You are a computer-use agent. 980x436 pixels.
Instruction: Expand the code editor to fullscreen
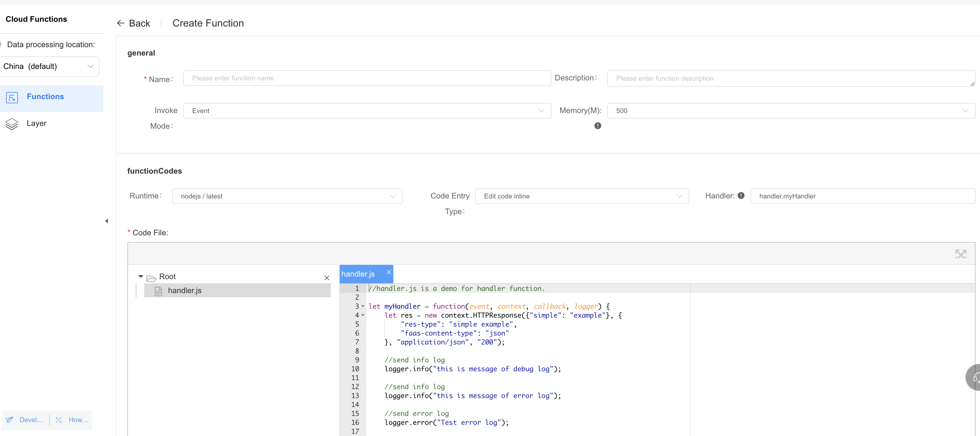[x=961, y=254]
